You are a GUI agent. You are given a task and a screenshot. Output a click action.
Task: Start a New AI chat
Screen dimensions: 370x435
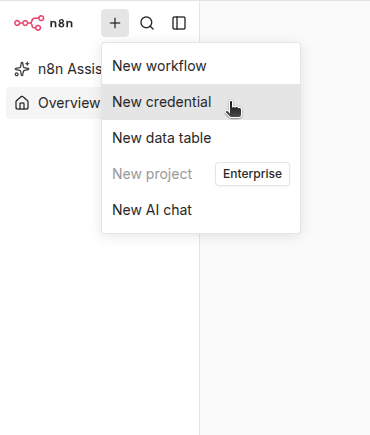201,210
